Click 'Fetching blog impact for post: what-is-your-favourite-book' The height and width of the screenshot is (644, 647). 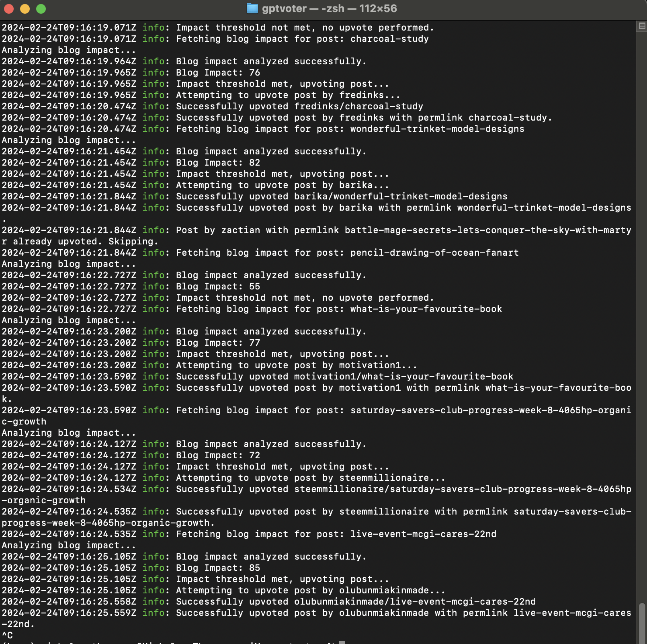[339, 309]
